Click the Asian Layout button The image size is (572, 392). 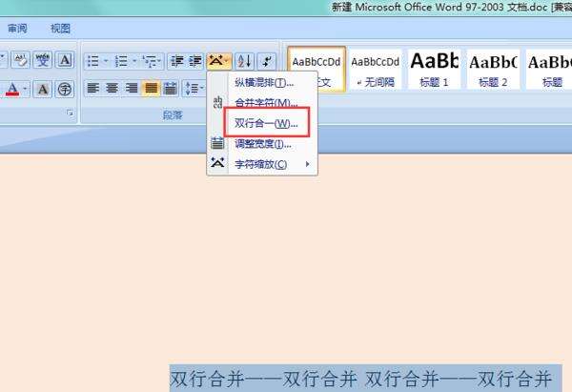[219, 61]
